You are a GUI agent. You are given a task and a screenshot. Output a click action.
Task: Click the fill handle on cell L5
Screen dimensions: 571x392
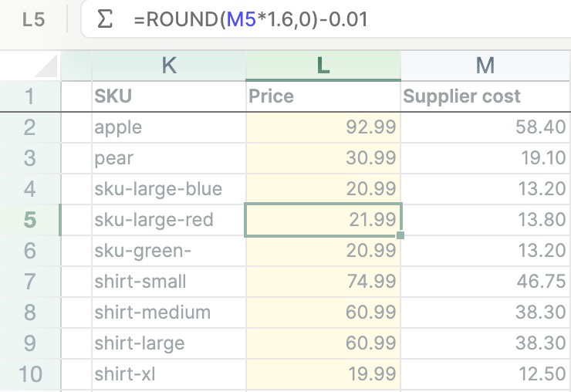(400, 235)
